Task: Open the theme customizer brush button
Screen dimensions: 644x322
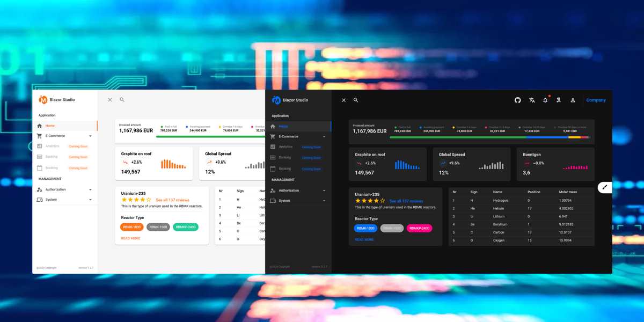Action: (605, 187)
